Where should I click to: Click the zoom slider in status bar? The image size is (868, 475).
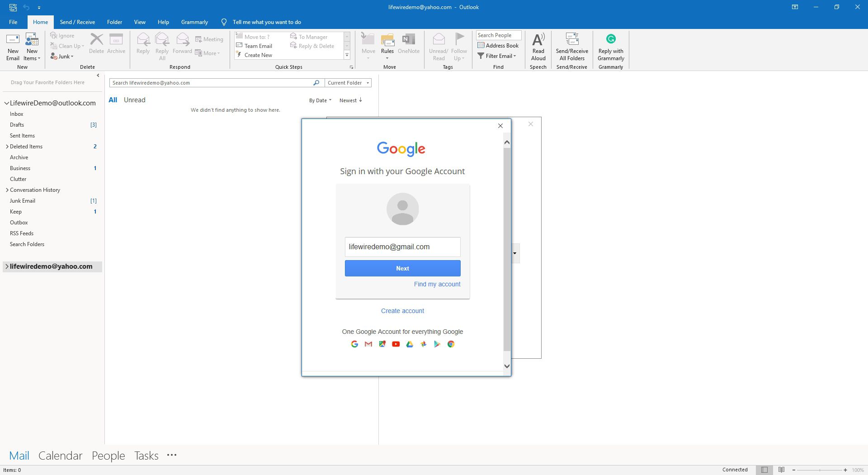tap(820, 470)
